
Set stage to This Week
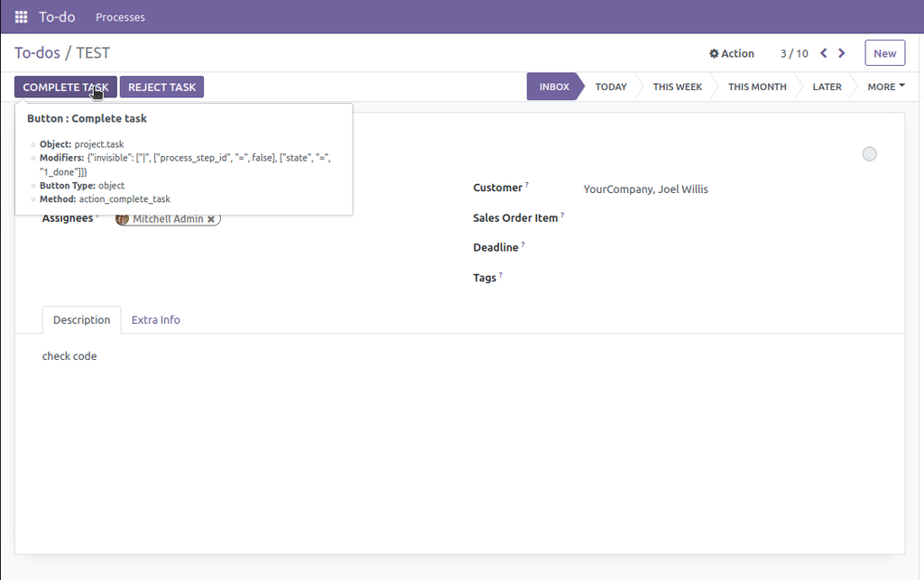[677, 87]
